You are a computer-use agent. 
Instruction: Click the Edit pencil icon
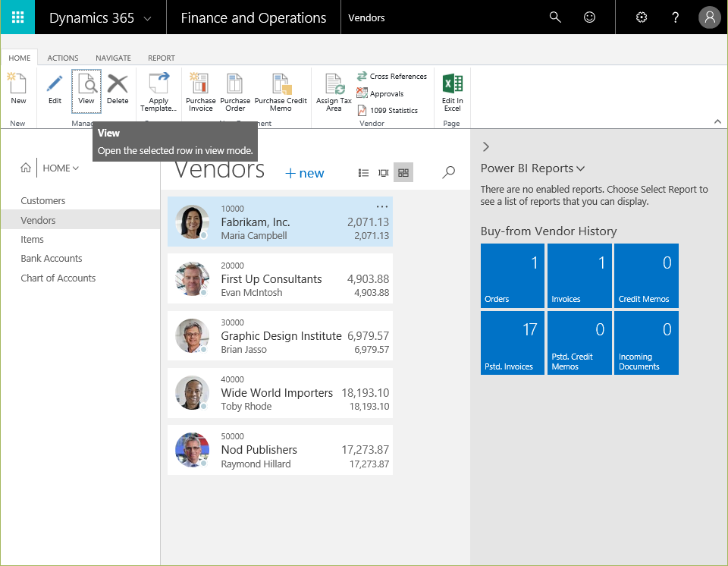[55, 89]
